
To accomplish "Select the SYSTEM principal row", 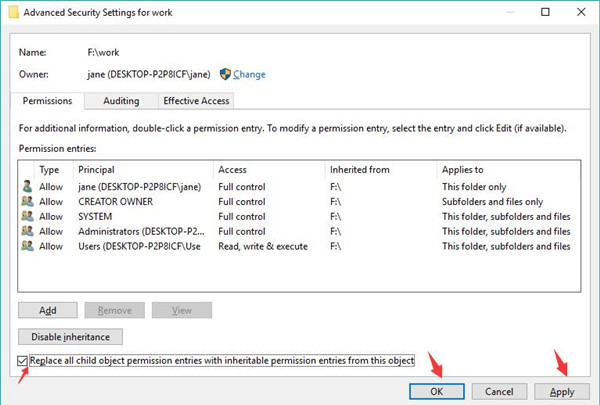I will [x=299, y=217].
